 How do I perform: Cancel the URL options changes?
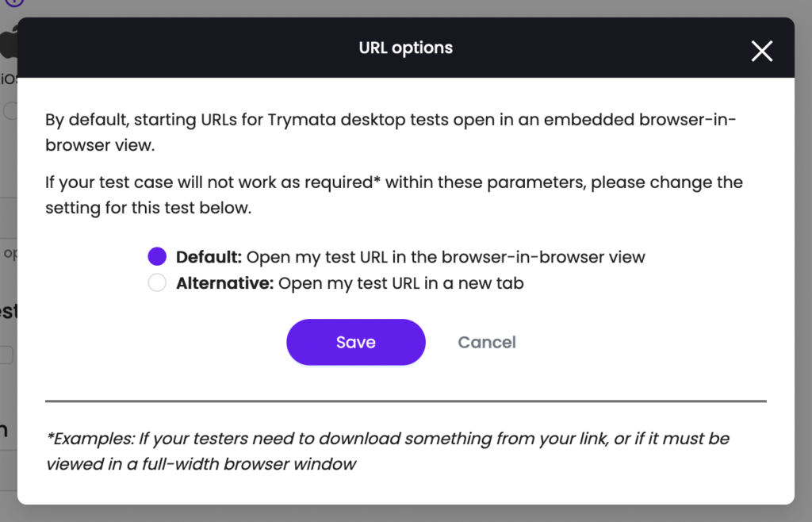[486, 342]
